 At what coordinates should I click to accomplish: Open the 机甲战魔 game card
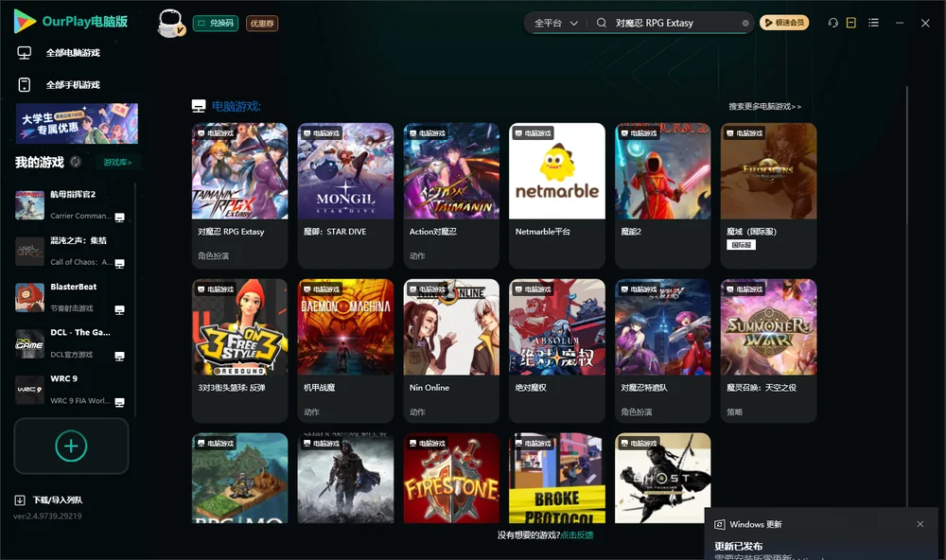click(x=345, y=351)
